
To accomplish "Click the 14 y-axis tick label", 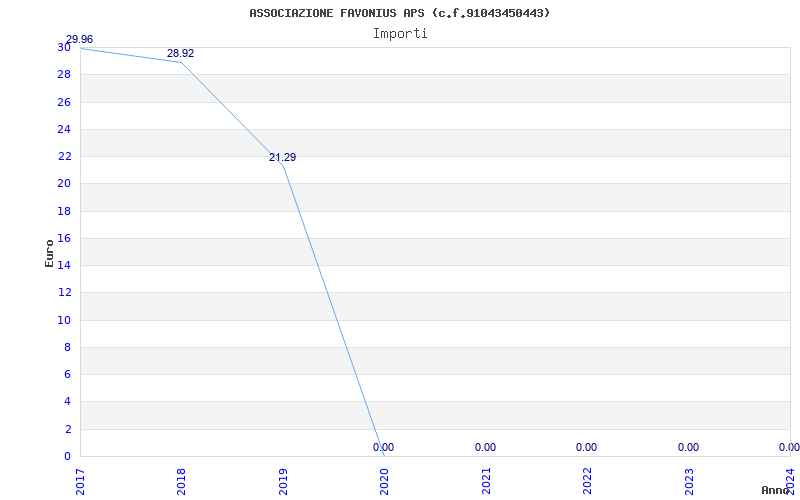I will click(x=64, y=265).
